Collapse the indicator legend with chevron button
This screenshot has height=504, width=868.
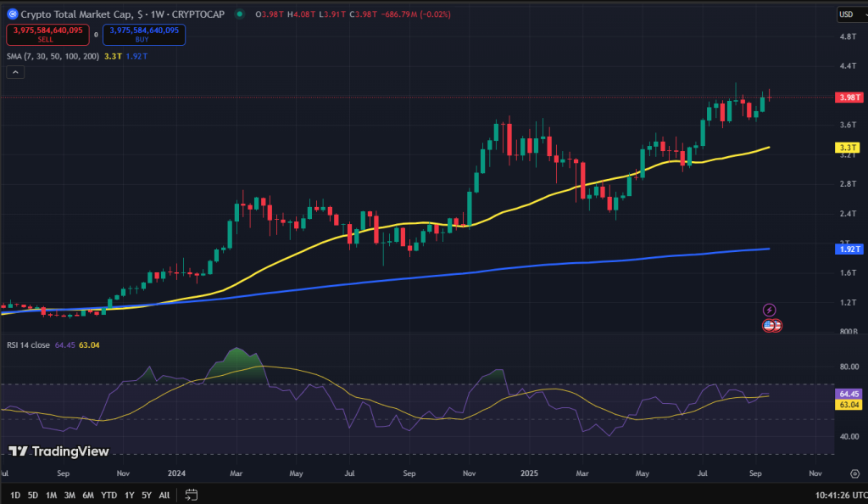15,72
